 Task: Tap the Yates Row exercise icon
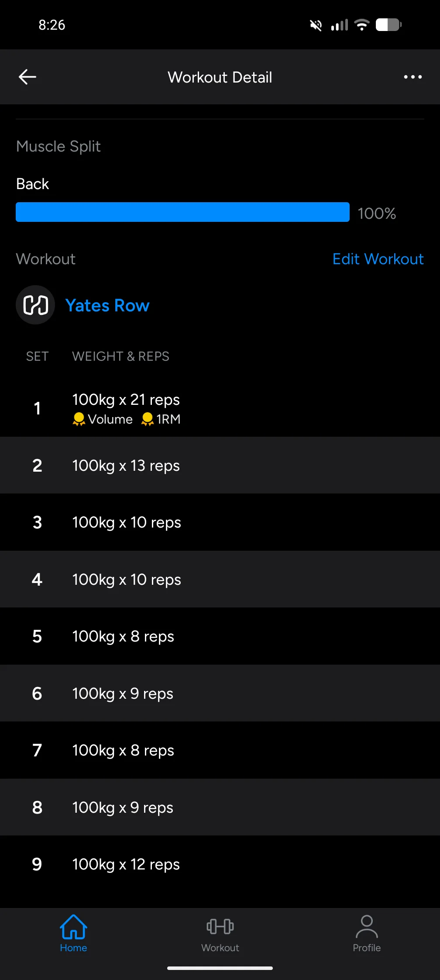tap(35, 305)
